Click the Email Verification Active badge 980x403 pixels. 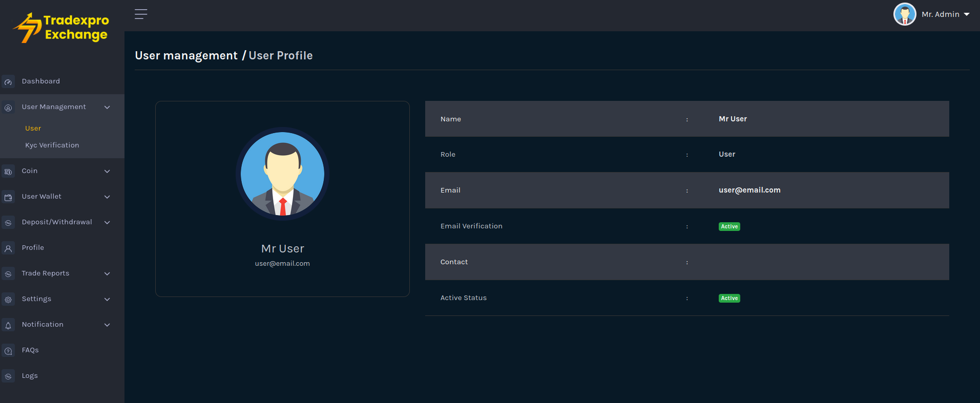coord(729,226)
